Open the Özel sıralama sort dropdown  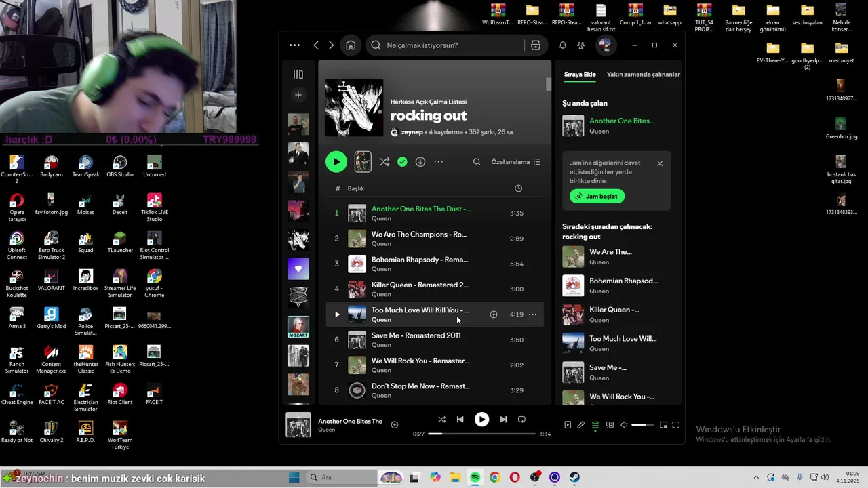(516, 162)
